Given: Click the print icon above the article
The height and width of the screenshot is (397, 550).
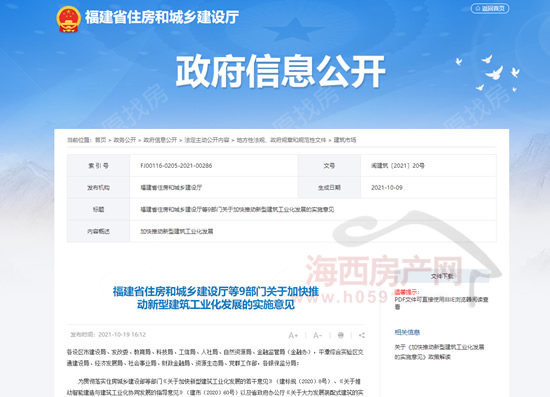Looking at the screenshot, I should click(x=340, y=336).
